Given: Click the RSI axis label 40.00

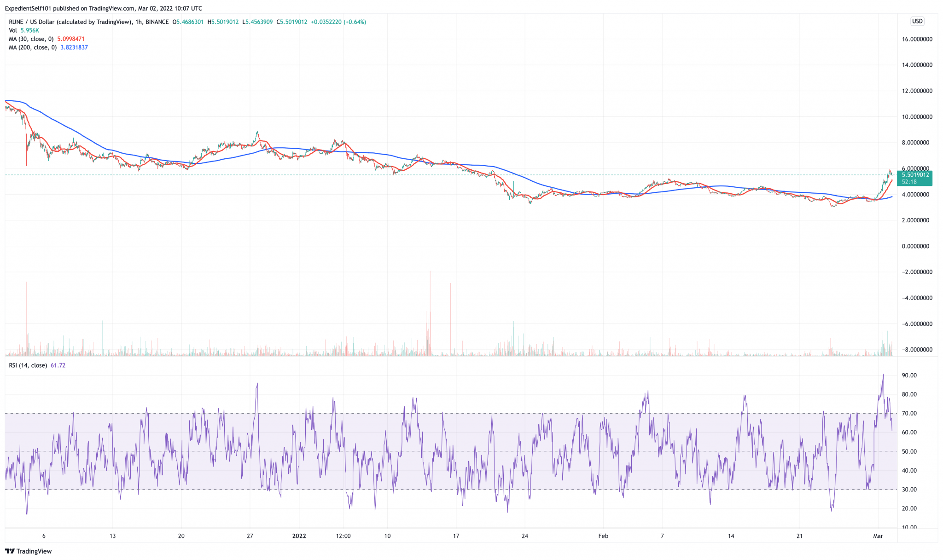Looking at the screenshot, I should [x=909, y=471].
